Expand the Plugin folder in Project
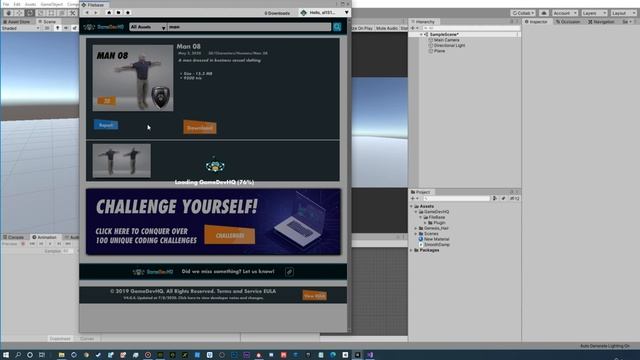 (x=425, y=223)
